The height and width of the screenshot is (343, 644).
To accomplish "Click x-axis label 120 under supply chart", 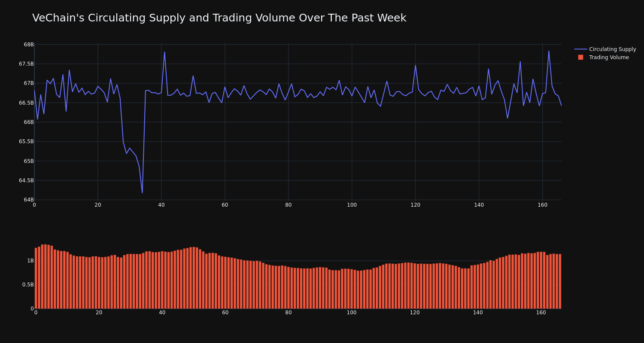I will point(416,205).
